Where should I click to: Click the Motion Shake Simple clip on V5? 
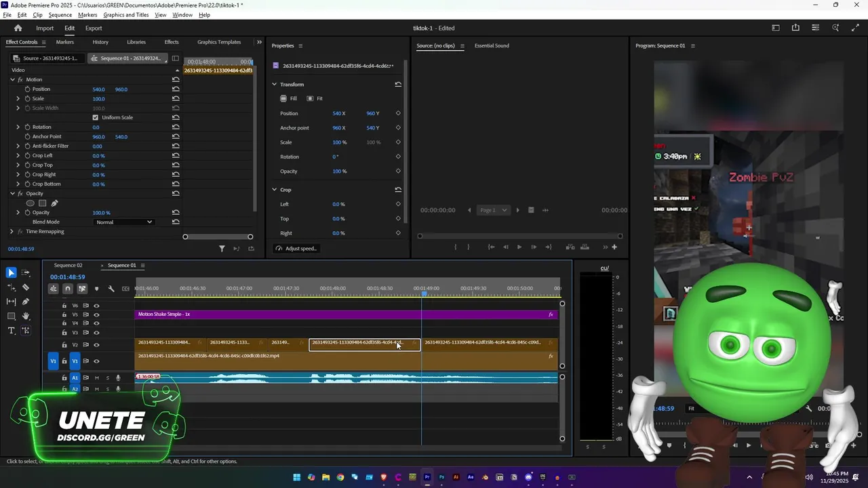pyautogui.click(x=346, y=314)
